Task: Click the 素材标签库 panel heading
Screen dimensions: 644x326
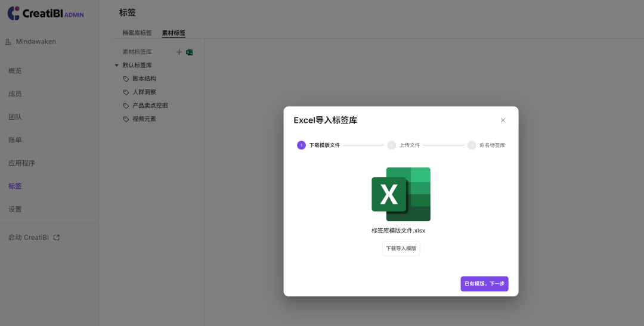Action: 137,52
